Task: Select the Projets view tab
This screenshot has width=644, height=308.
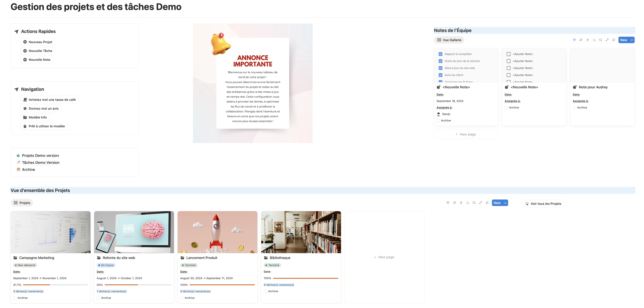Action: (x=22, y=203)
